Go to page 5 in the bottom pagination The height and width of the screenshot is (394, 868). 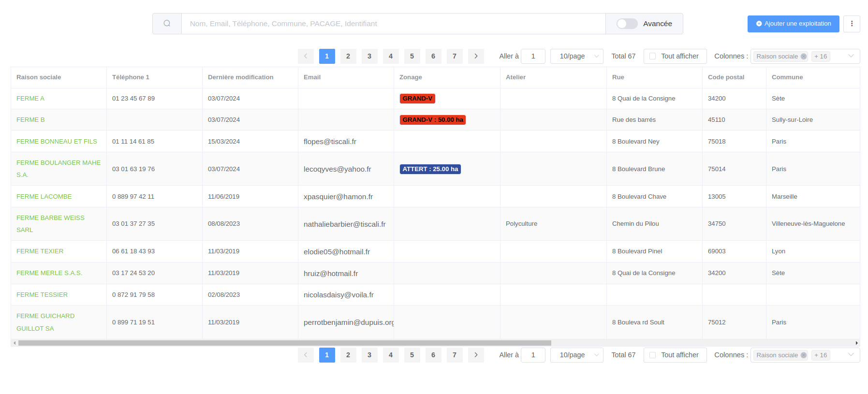[x=412, y=355]
